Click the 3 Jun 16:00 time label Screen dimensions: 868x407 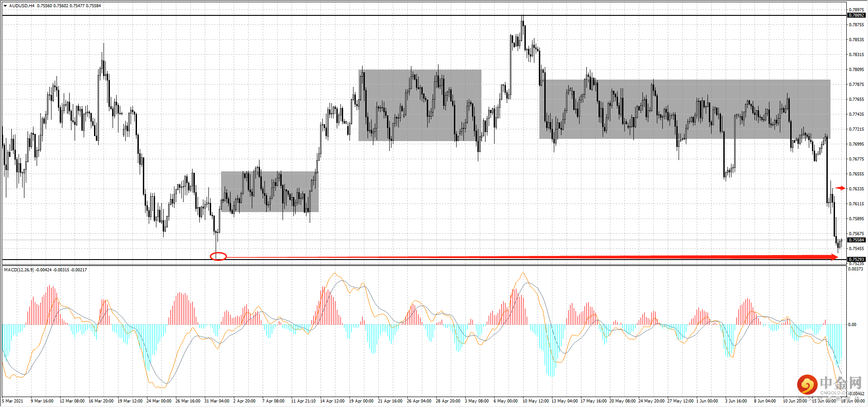click(736, 401)
